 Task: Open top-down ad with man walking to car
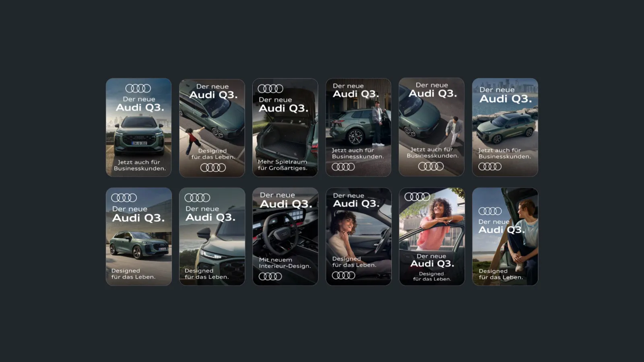431,128
